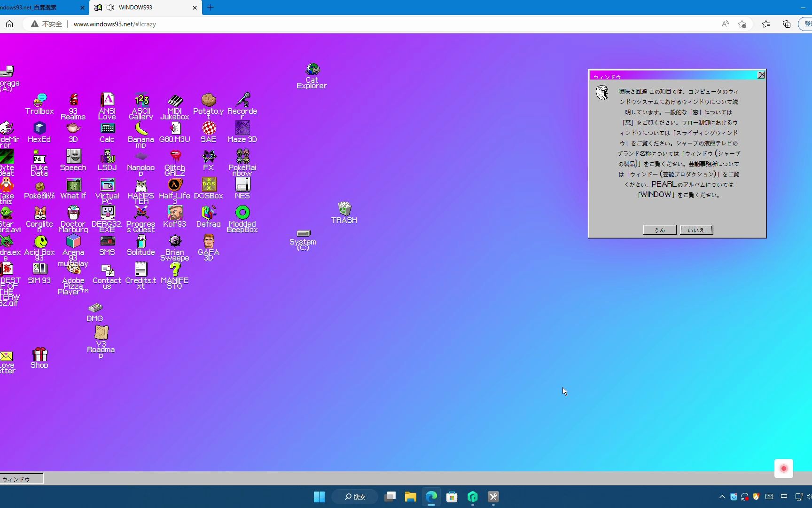
Task: Click the うん button in the dialog
Action: coord(660,230)
